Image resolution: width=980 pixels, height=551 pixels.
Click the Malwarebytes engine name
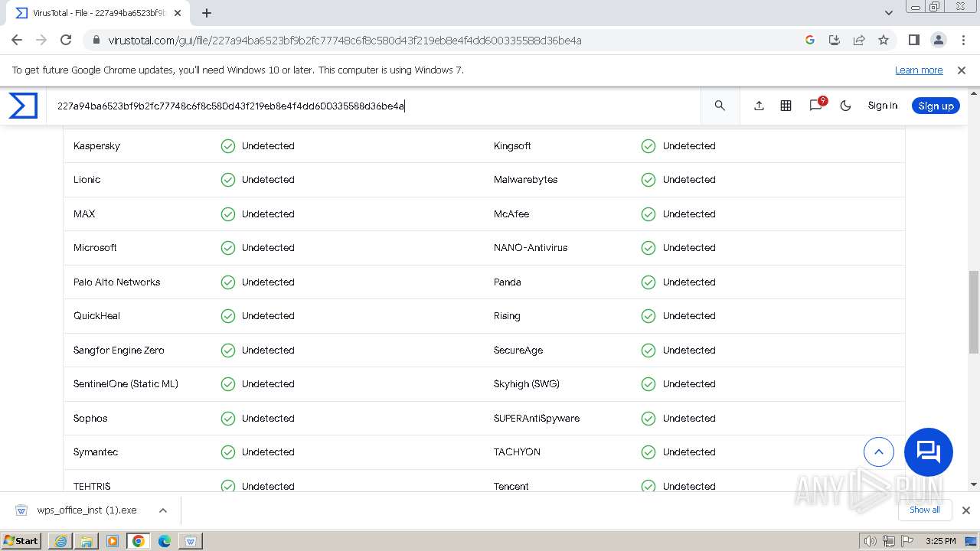(x=525, y=180)
